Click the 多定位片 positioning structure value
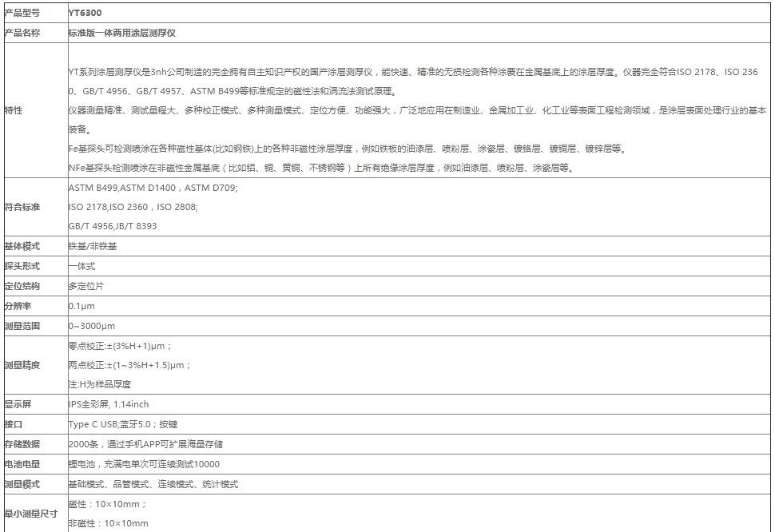The image size is (775, 532). click(x=86, y=286)
